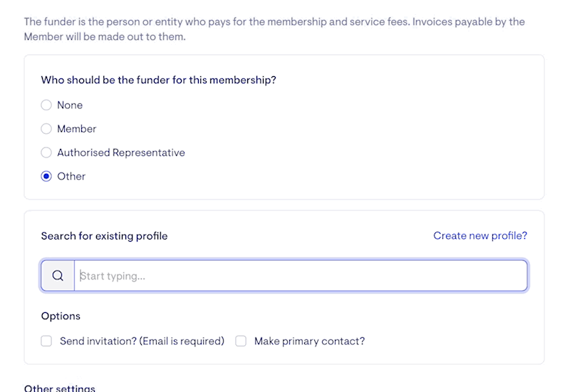This screenshot has width=570, height=392.
Task: Click the 'Authorised Representative' label text
Action: pos(121,153)
